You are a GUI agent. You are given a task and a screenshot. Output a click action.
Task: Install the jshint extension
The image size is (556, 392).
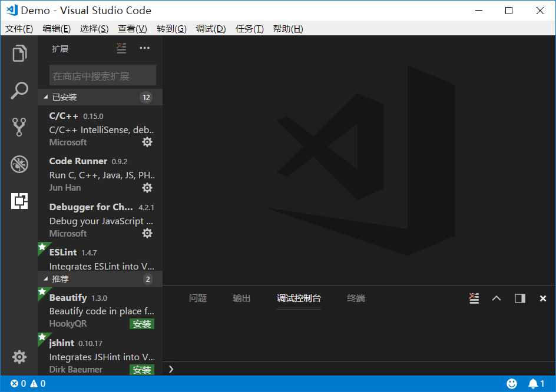(x=142, y=370)
